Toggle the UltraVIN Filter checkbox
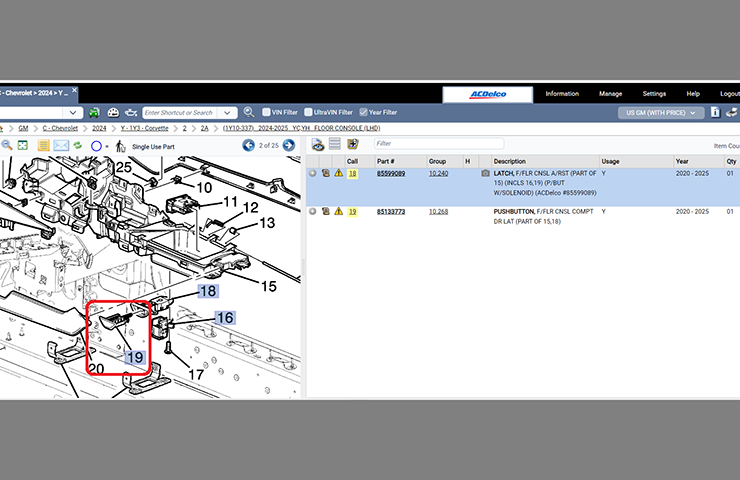 pyautogui.click(x=309, y=113)
